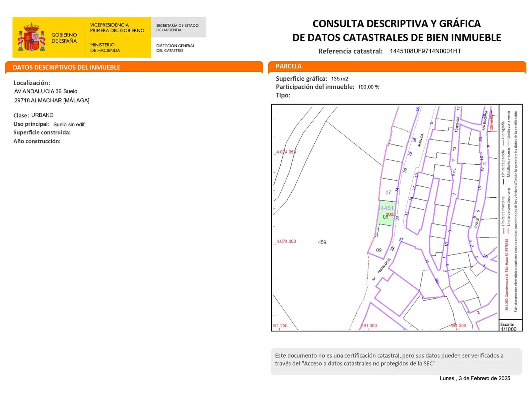Click the 459 plot number on map
Image resolution: width=532 pixels, height=399 pixels.
click(322, 242)
